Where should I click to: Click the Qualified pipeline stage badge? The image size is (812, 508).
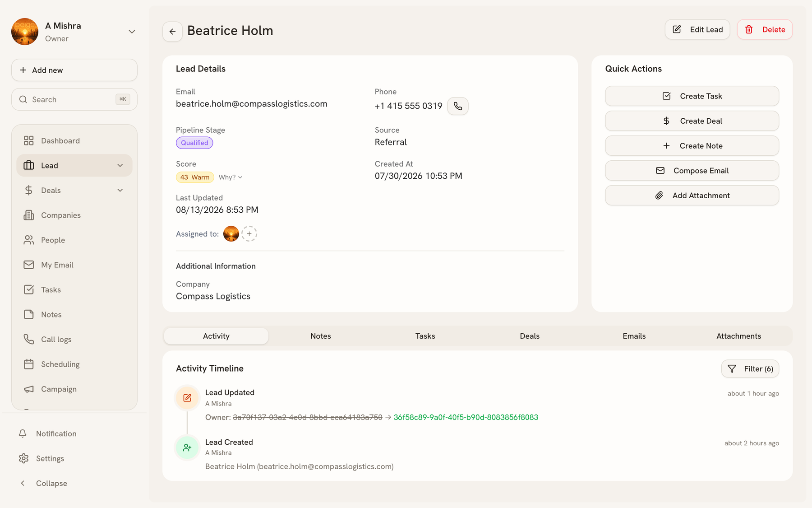[x=194, y=143]
